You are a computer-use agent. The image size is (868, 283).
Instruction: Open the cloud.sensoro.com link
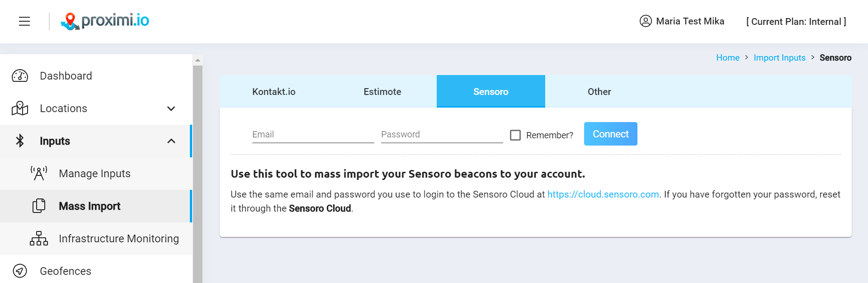(x=603, y=194)
